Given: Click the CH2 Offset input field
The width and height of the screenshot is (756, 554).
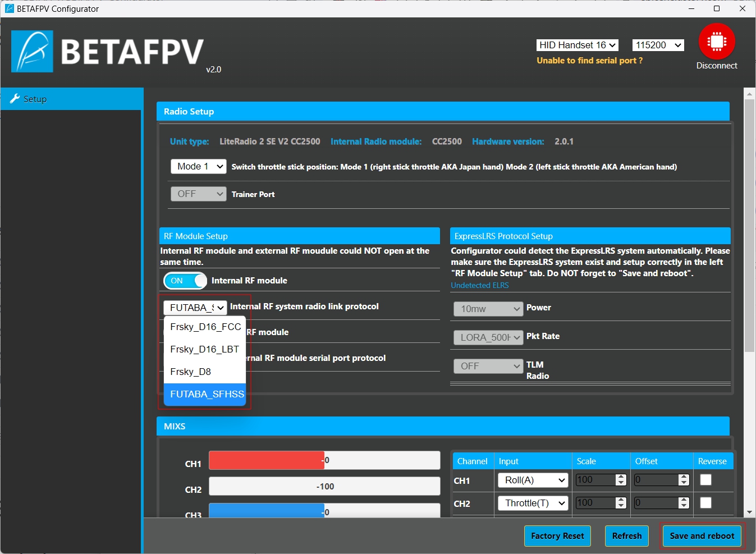Looking at the screenshot, I should tap(656, 503).
